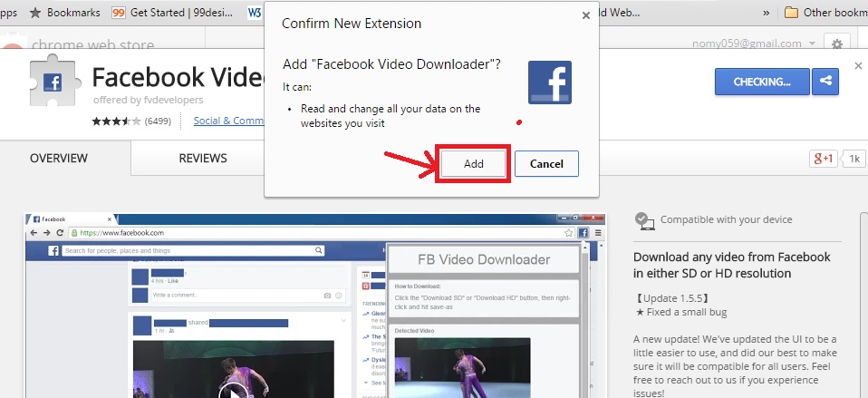Click Facebook tab in screenshot preview
The width and height of the screenshot is (868, 398).
tap(72, 219)
